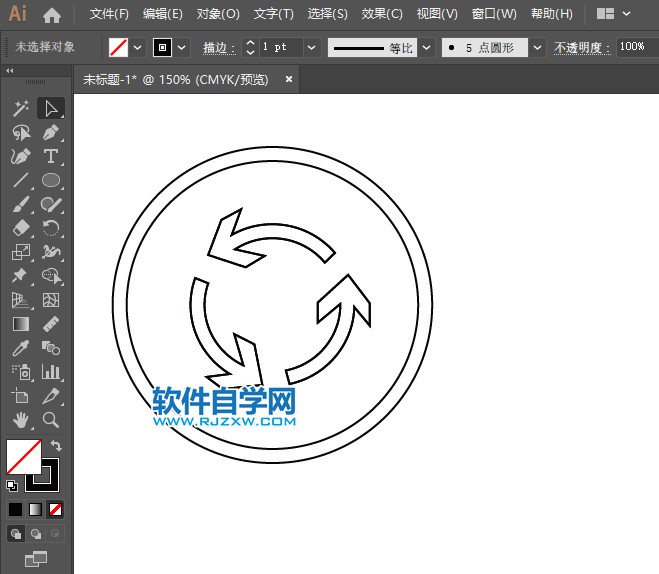Viewport: 659px width, 574px height.
Task: Select the Eyedropper tool
Action: click(x=20, y=348)
